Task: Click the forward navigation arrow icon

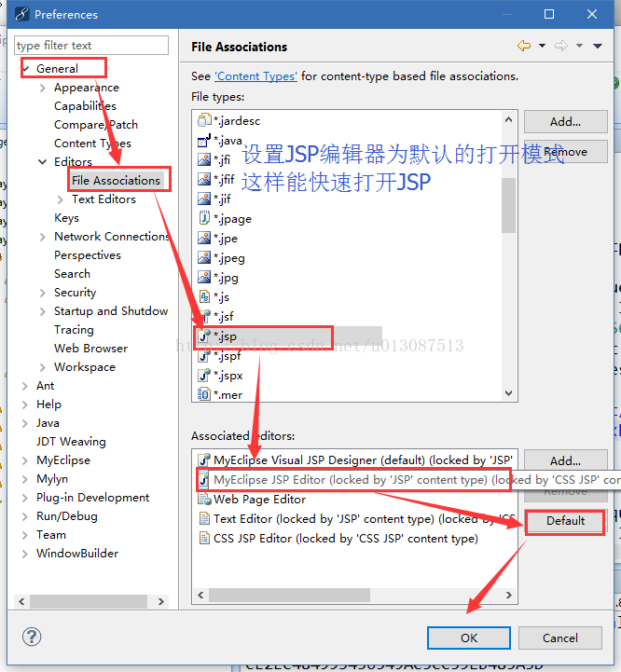Action: point(561,46)
